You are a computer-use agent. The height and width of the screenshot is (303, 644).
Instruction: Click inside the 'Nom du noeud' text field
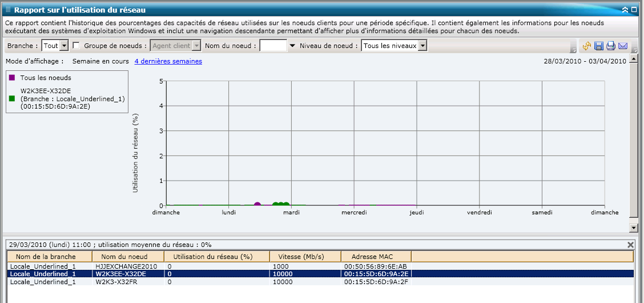[273, 46]
